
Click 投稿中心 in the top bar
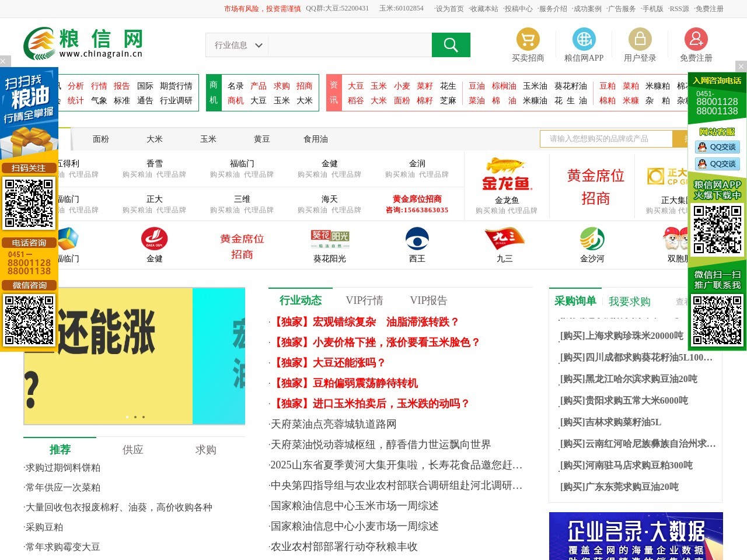point(518,9)
